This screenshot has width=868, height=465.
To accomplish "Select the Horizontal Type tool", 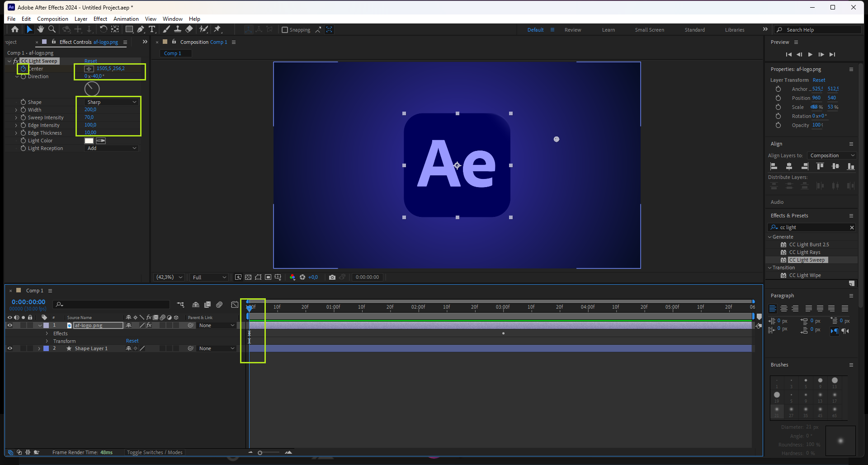I will [152, 29].
